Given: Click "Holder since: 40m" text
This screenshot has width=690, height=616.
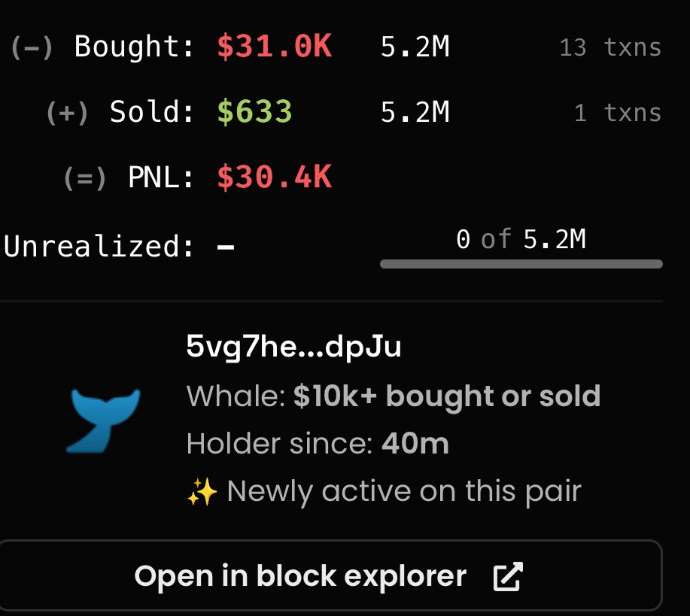Looking at the screenshot, I should [x=318, y=443].
